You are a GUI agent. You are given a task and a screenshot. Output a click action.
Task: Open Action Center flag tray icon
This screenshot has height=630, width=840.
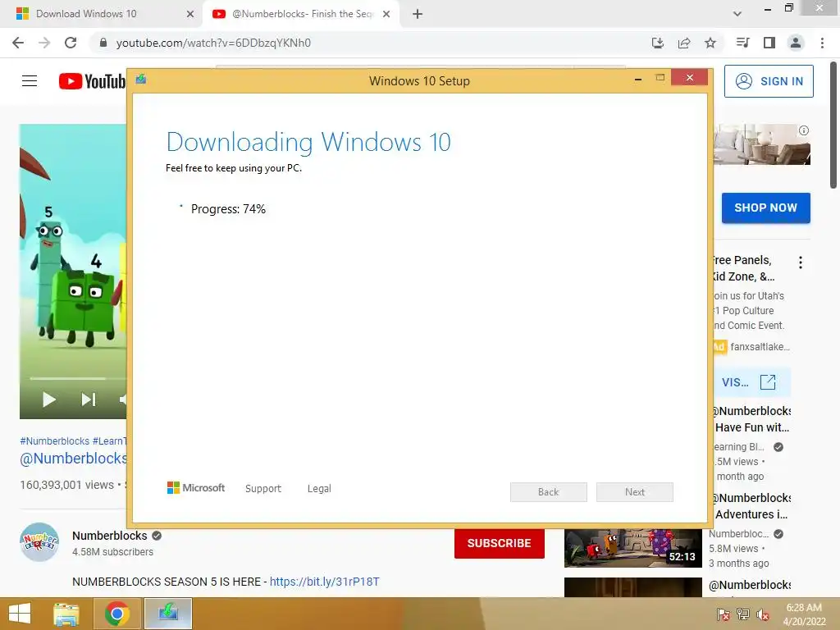point(723,614)
